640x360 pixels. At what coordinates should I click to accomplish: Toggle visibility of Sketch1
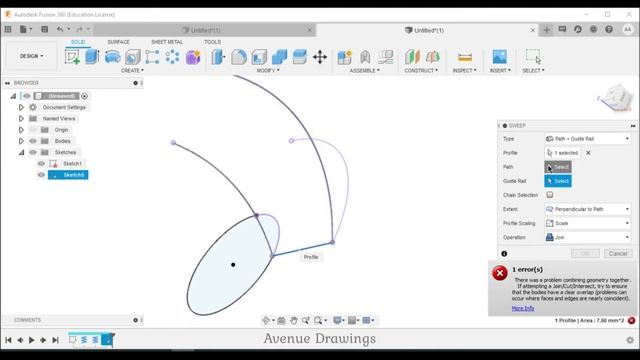41,164
